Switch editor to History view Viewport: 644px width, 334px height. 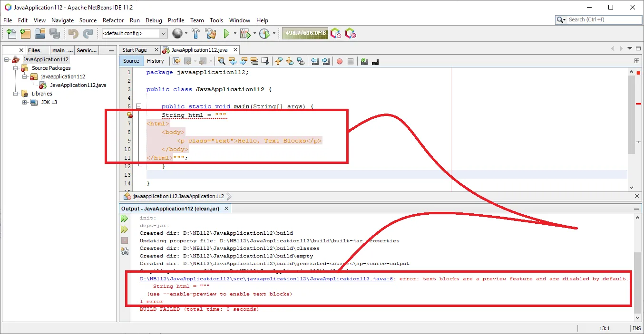(x=155, y=61)
